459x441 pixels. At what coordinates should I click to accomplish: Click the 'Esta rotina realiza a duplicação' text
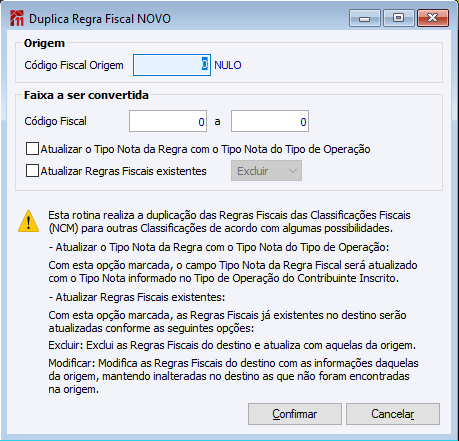[x=229, y=222]
